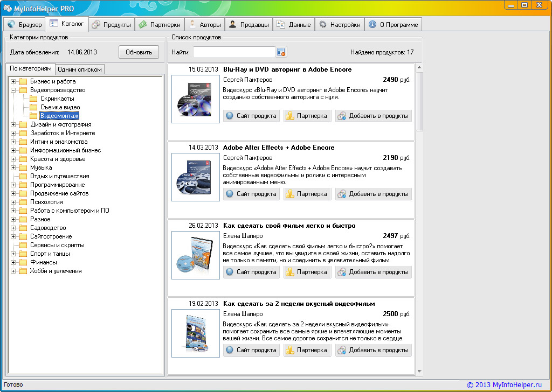Open the Продукты tab
The image size is (552, 392).
tap(111, 25)
